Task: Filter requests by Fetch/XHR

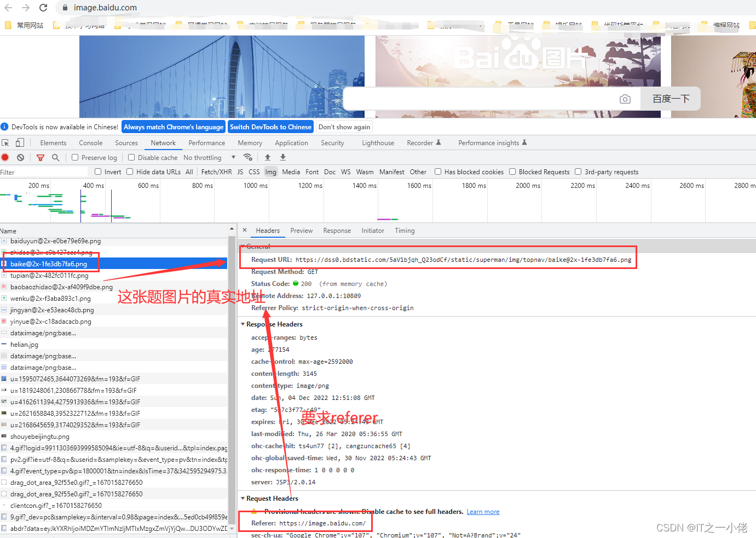Action: [x=216, y=172]
